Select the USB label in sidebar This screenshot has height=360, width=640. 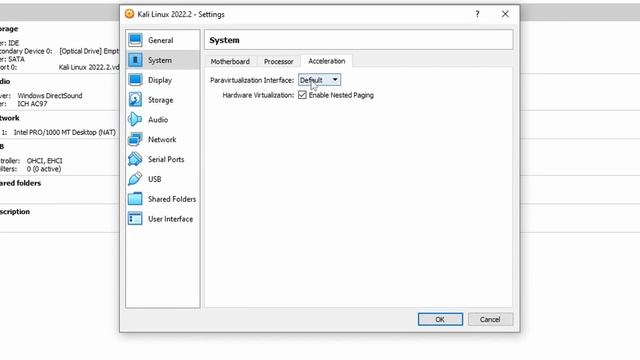(155, 179)
